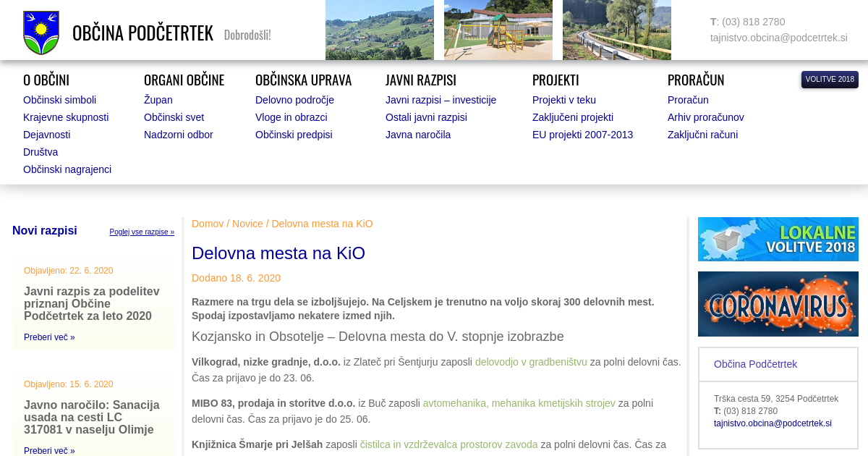Click the playground header photo
This screenshot has width=868, height=456.
pyautogui.click(x=498, y=30)
